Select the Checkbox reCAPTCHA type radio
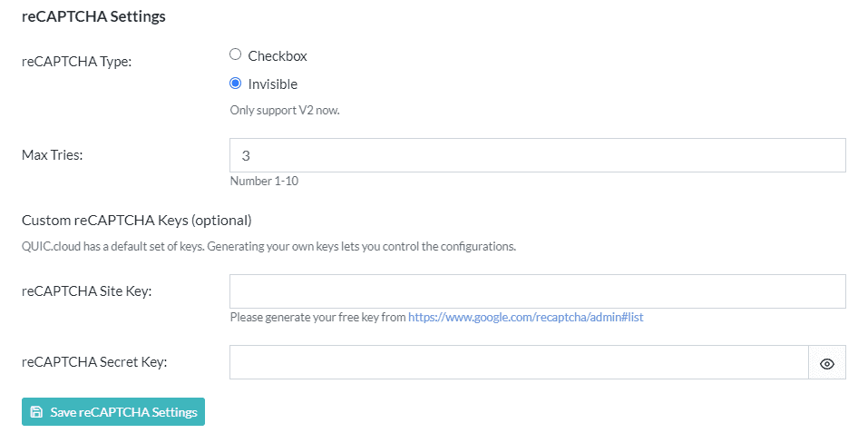Image resolution: width=868 pixels, height=443 pixels. 236,55
